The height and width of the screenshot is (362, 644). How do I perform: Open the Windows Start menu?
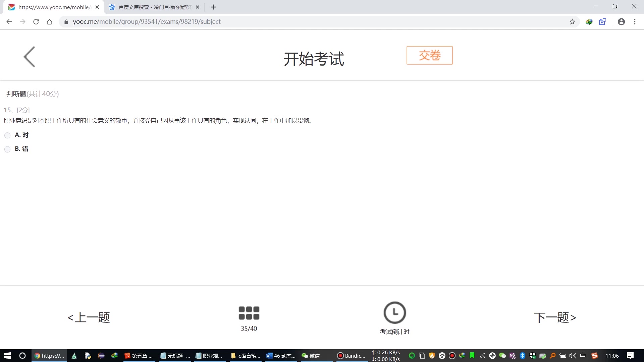[7, 356]
